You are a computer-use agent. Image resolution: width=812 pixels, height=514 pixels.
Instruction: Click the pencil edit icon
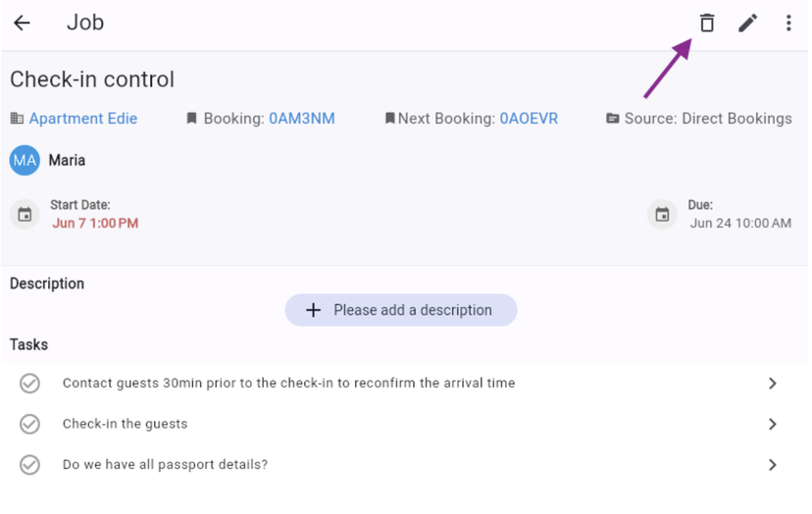(x=748, y=23)
